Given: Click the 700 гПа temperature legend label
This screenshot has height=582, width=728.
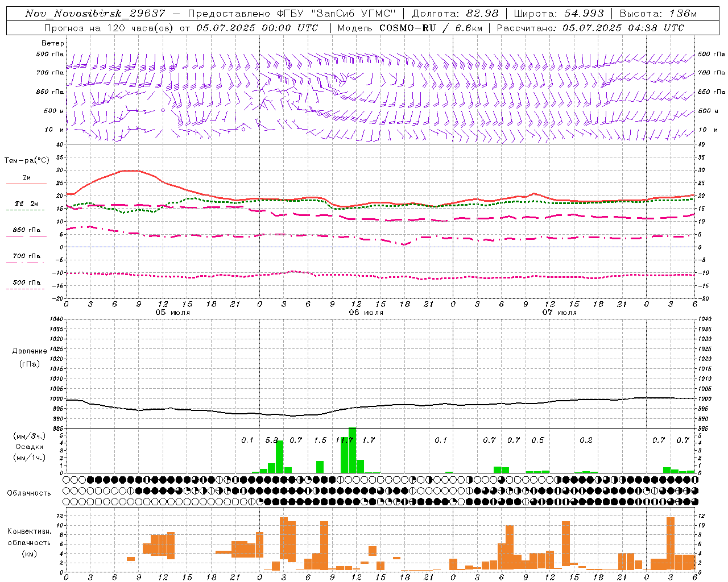Looking at the screenshot, I should 27,256.
